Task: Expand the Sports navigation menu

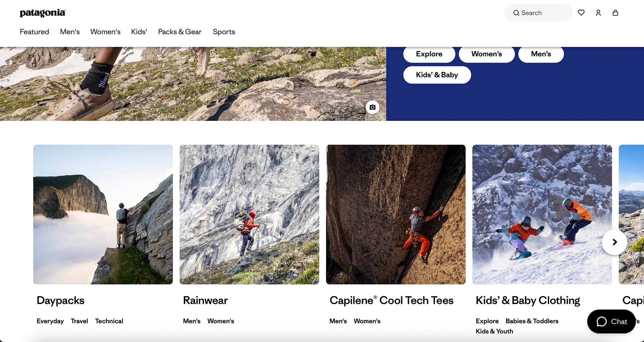Action: (x=224, y=32)
